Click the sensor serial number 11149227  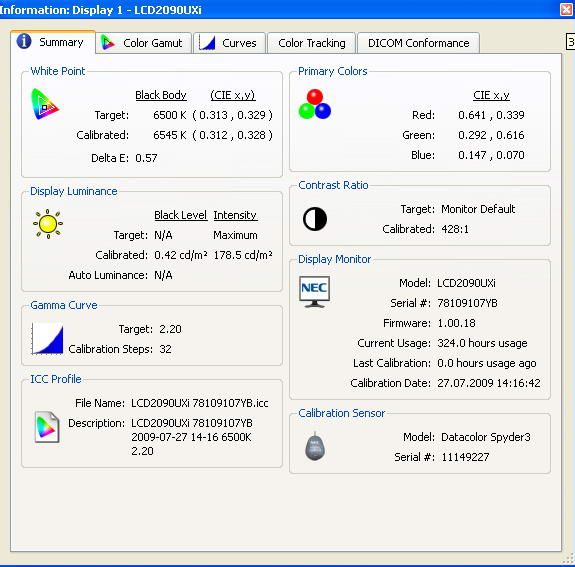[465, 457]
